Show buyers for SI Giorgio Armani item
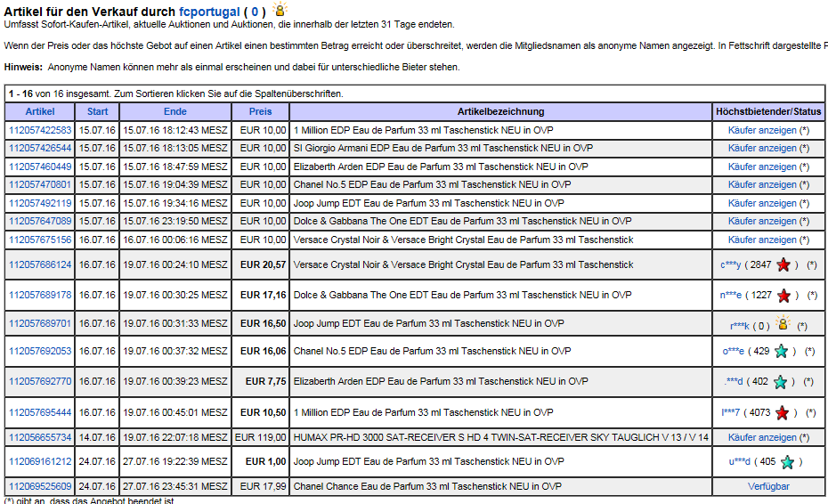The width and height of the screenshot is (828, 504). point(762,148)
